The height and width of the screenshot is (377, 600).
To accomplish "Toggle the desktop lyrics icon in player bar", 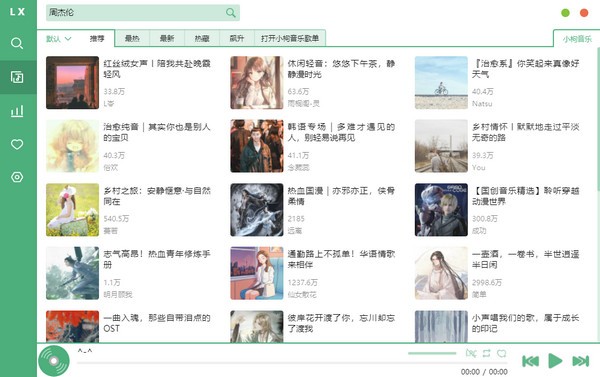I will click(471, 353).
